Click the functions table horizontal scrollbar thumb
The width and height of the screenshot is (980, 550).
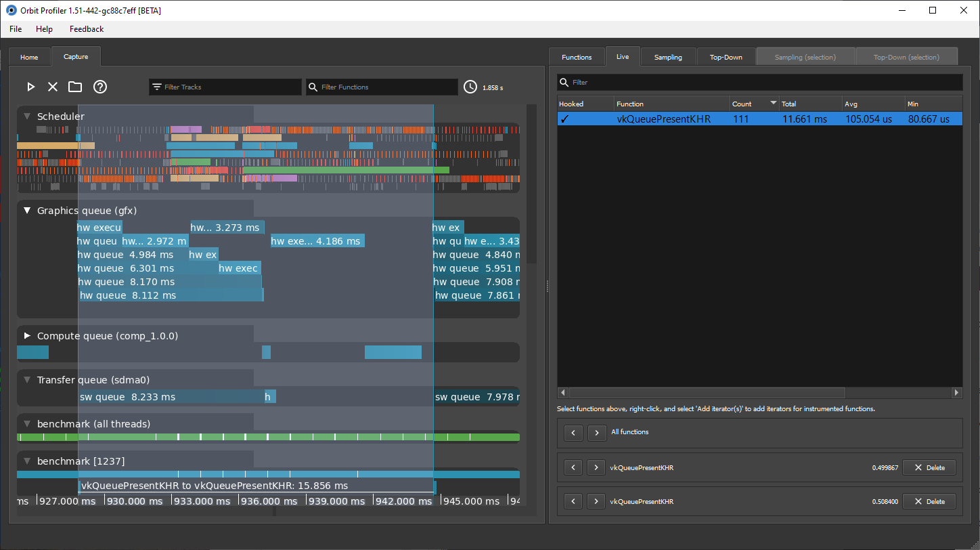point(707,392)
